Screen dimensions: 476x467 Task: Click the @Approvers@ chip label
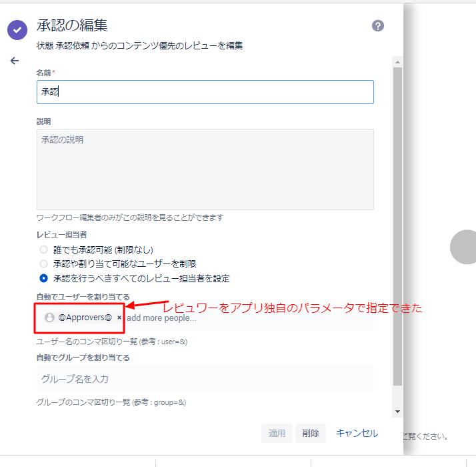tap(85, 318)
